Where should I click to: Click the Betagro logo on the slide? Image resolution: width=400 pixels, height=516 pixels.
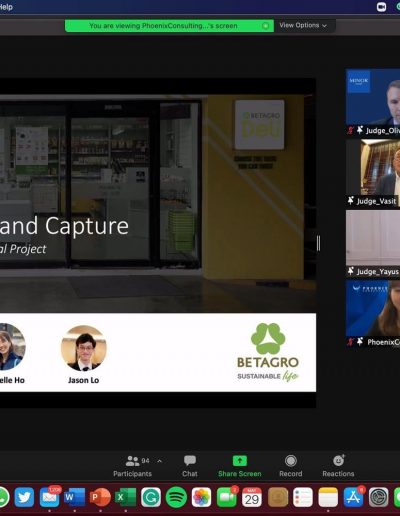click(x=268, y=352)
